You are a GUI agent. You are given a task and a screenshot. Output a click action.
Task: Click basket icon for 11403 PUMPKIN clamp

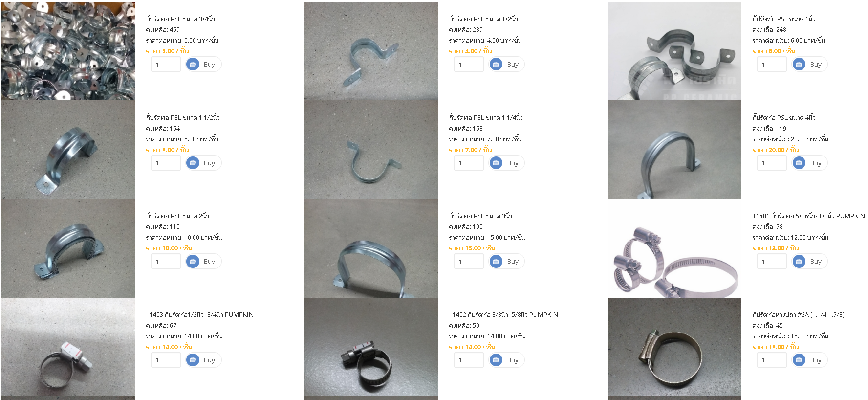[193, 360]
